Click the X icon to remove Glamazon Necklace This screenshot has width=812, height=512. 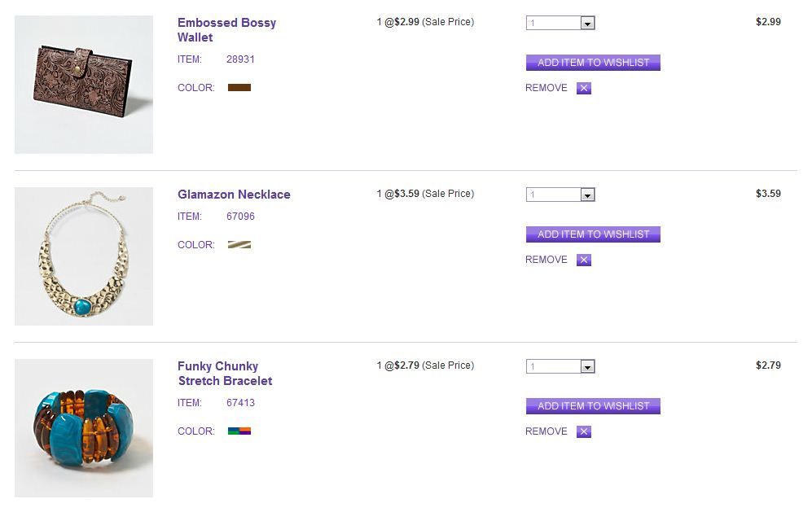pyautogui.click(x=583, y=260)
